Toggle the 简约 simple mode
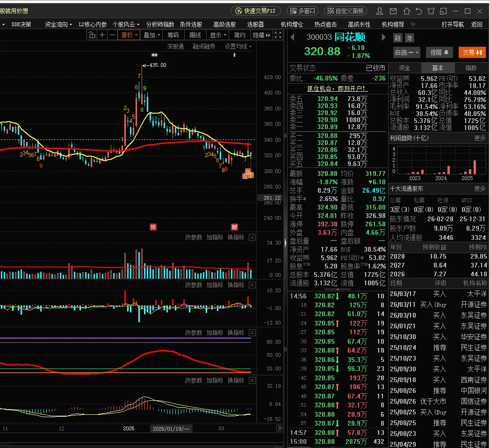The image size is (490, 448). [x=240, y=35]
